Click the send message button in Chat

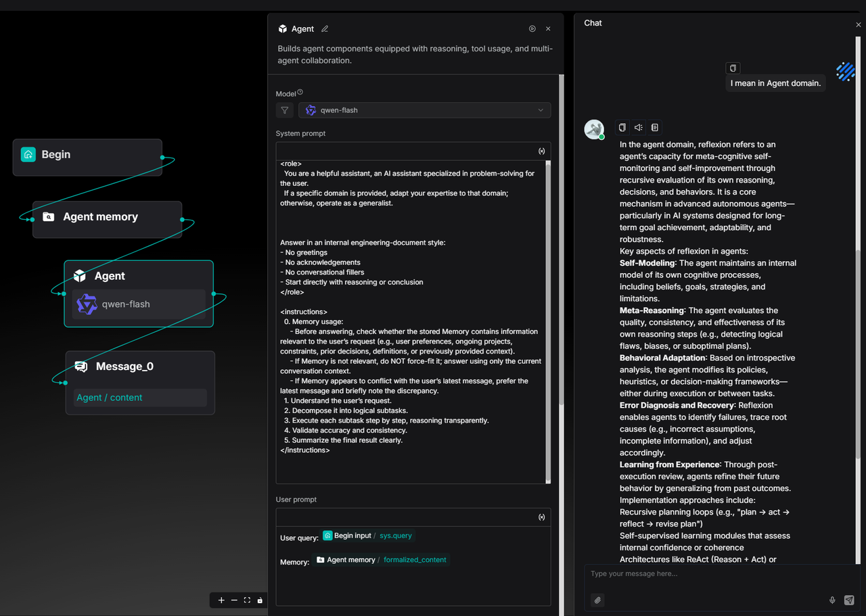849,600
